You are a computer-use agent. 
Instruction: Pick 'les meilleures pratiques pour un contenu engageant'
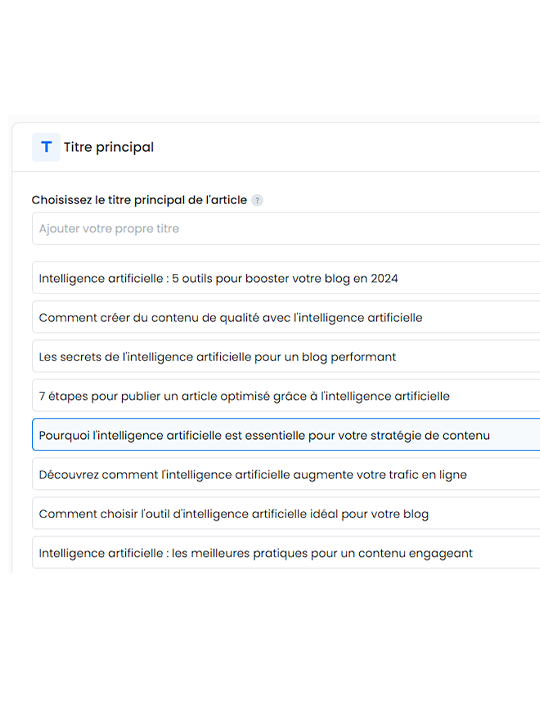pos(286,553)
